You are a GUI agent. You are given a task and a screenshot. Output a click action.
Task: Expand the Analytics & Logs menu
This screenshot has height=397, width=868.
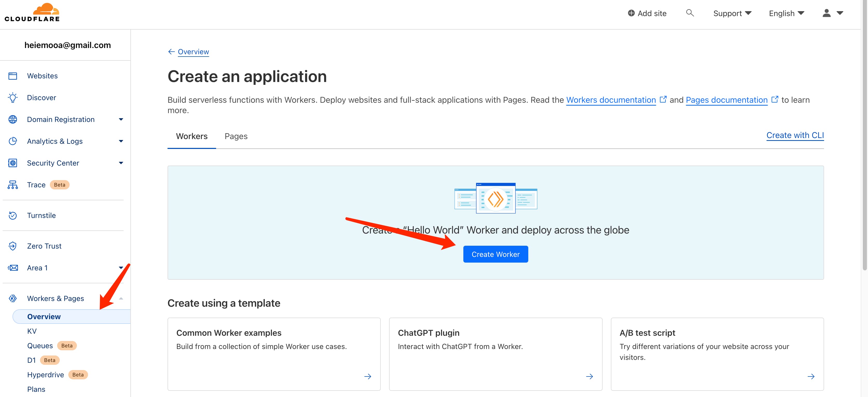pos(121,141)
